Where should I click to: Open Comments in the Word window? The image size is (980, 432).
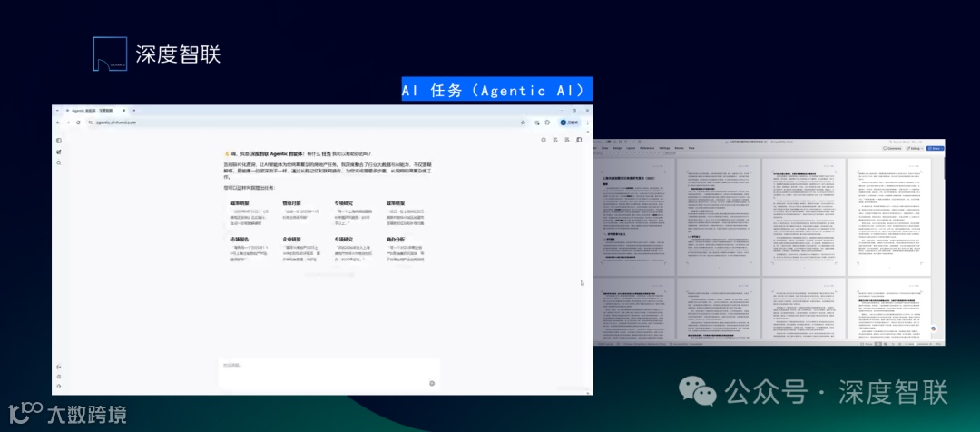click(x=892, y=148)
